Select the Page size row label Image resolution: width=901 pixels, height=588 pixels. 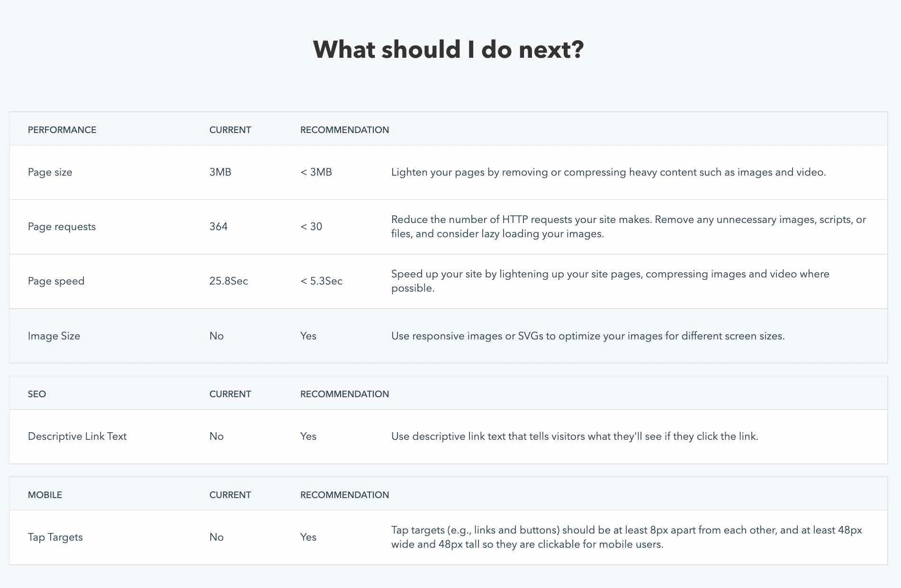click(50, 172)
